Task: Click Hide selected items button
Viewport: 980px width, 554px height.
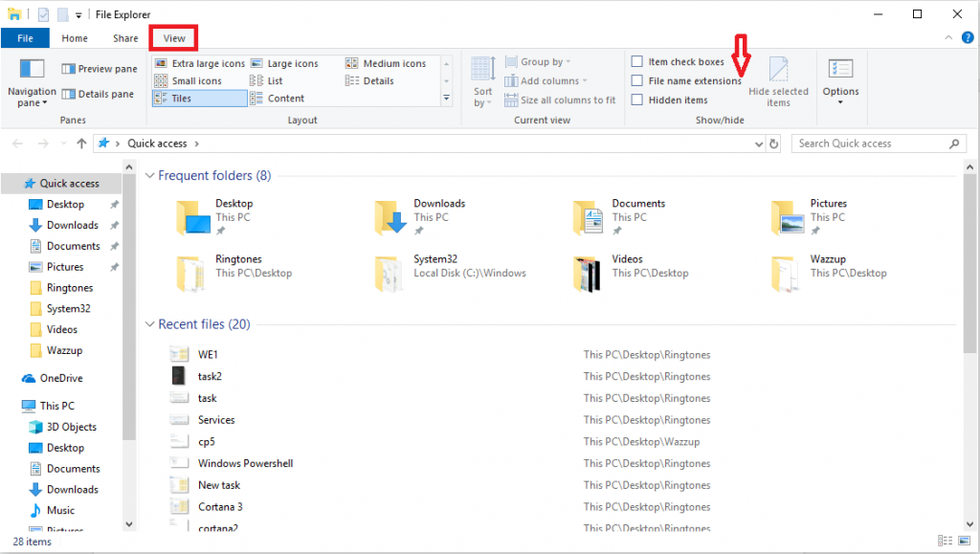Action: (779, 82)
